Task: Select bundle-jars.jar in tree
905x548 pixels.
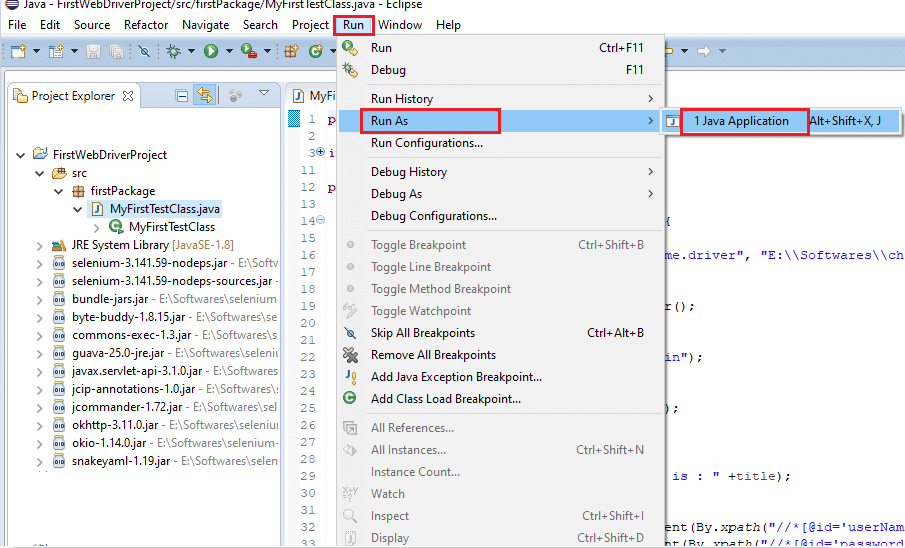Action: (110, 299)
